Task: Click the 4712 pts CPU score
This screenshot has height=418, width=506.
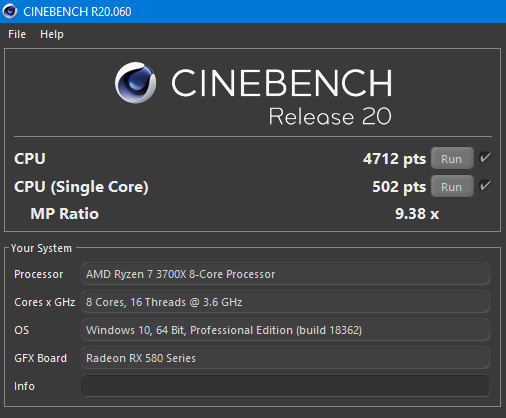Action: tap(395, 159)
